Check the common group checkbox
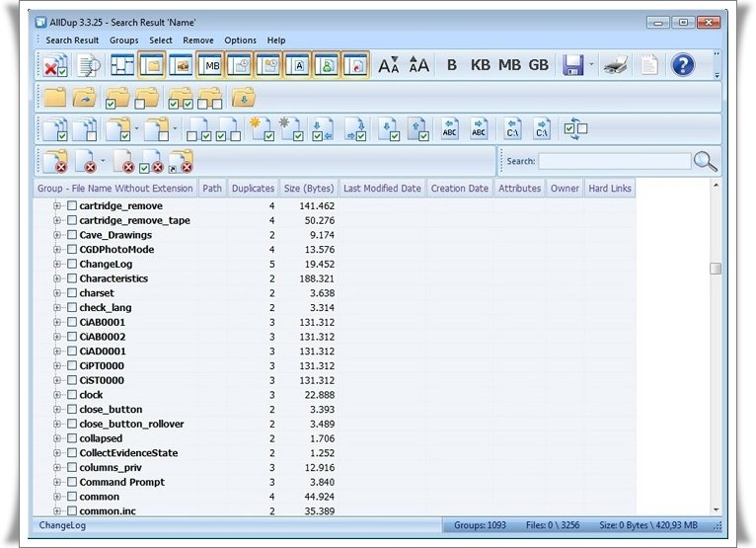Image resolution: width=756 pixels, height=548 pixels. click(x=72, y=497)
